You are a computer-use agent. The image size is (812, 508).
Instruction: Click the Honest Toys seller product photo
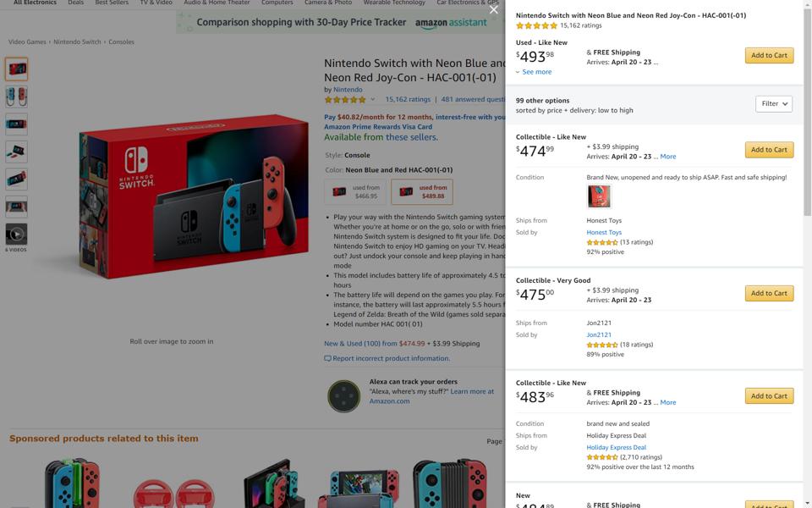tap(599, 196)
